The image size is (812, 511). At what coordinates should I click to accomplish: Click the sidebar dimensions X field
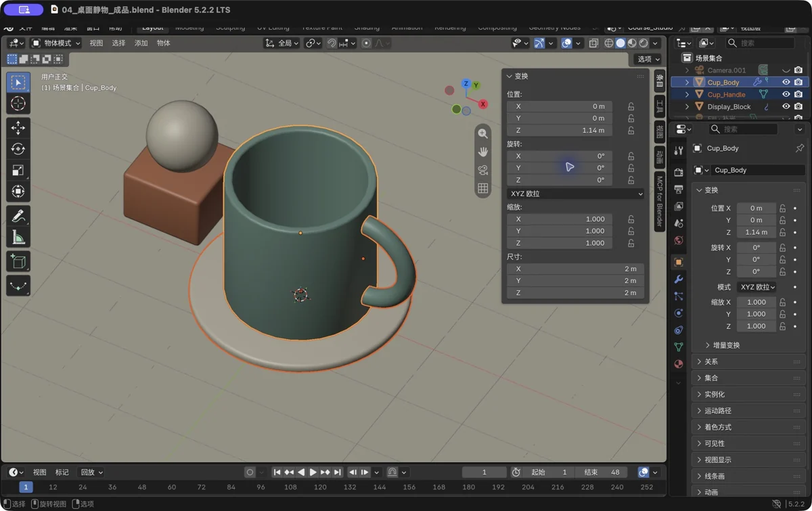(576, 269)
